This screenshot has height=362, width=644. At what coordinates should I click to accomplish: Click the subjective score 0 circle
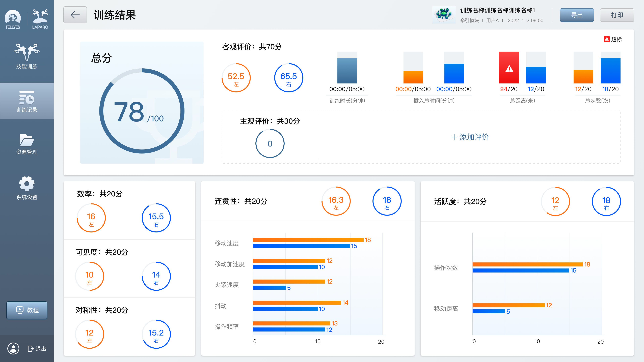[270, 143]
